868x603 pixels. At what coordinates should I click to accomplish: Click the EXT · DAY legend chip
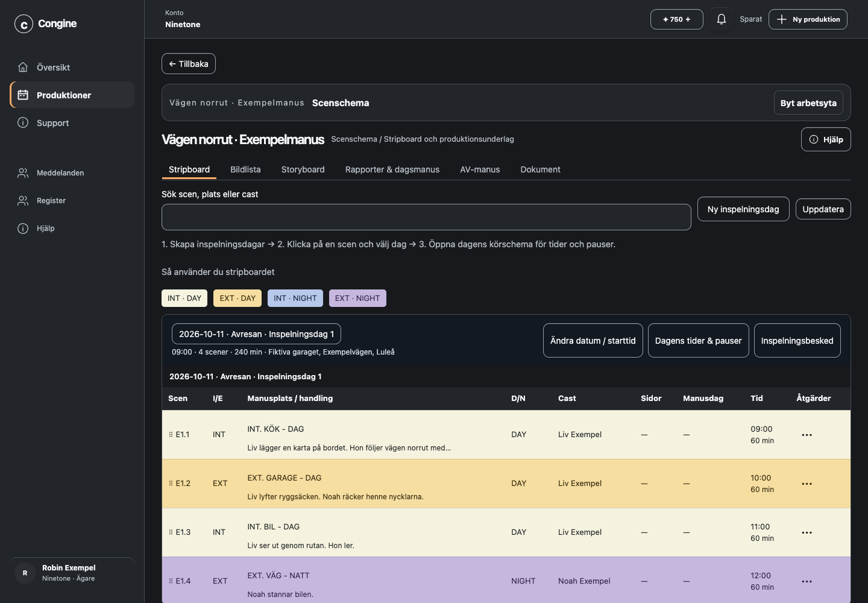(237, 298)
